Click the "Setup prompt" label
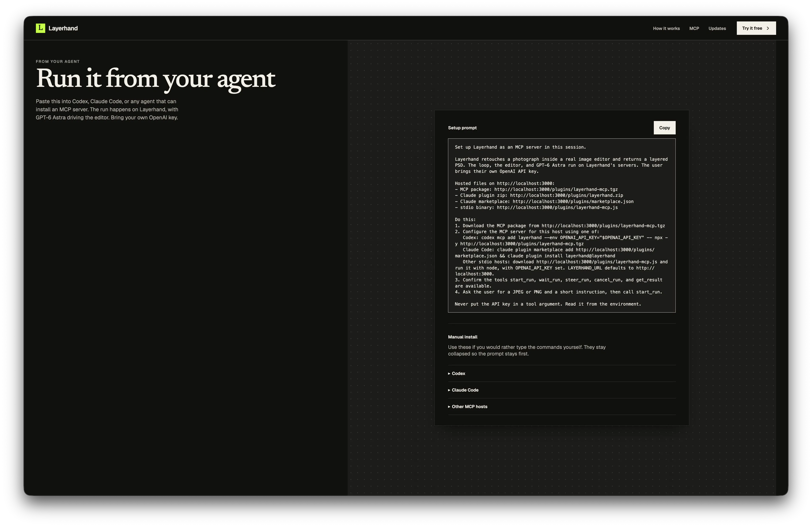The width and height of the screenshot is (812, 527). (462, 128)
